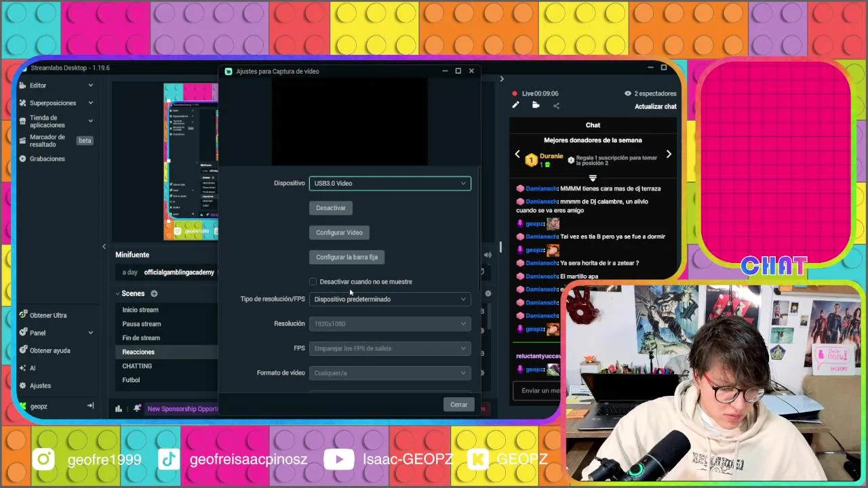Click Cerrar button in settings dialog

point(459,405)
